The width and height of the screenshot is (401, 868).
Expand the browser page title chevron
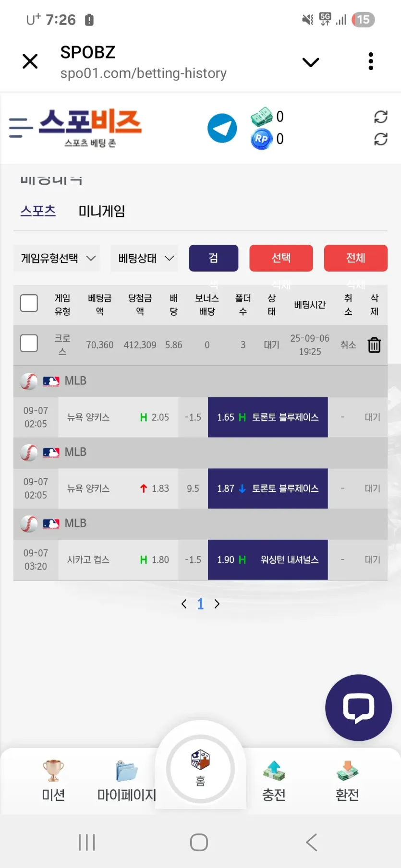(311, 62)
